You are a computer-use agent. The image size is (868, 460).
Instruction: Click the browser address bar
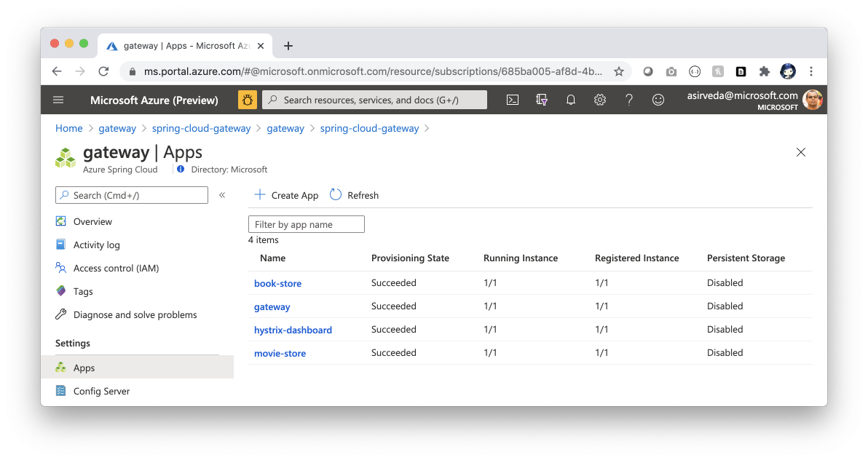click(x=373, y=71)
